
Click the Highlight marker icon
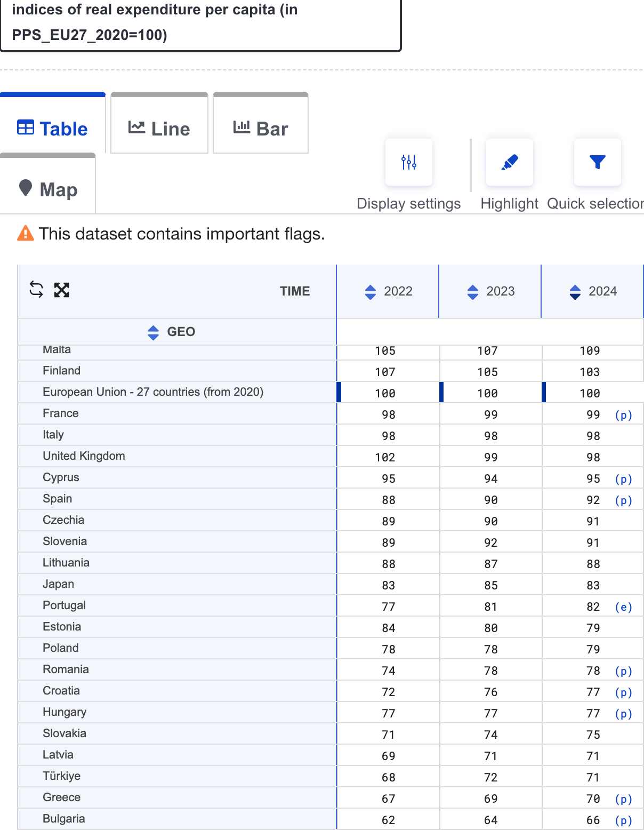tap(510, 162)
